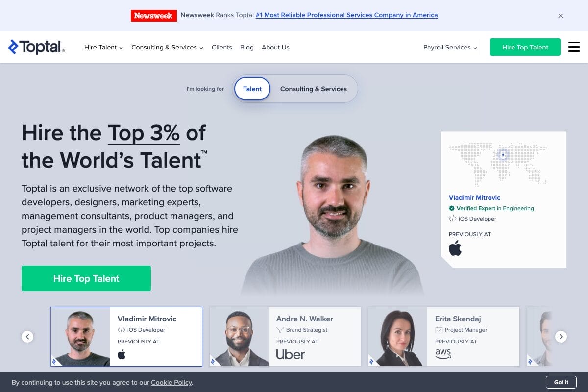Click the large Hire Top Talent button
This screenshot has height=392, width=588.
(86, 278)
